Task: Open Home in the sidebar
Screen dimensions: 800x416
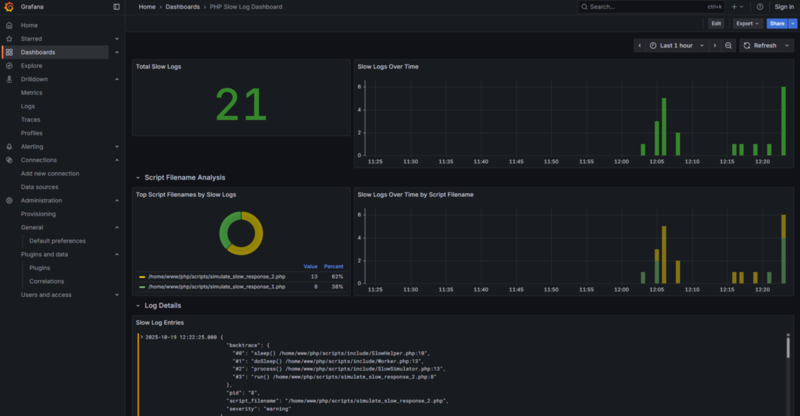Action: 29,25
